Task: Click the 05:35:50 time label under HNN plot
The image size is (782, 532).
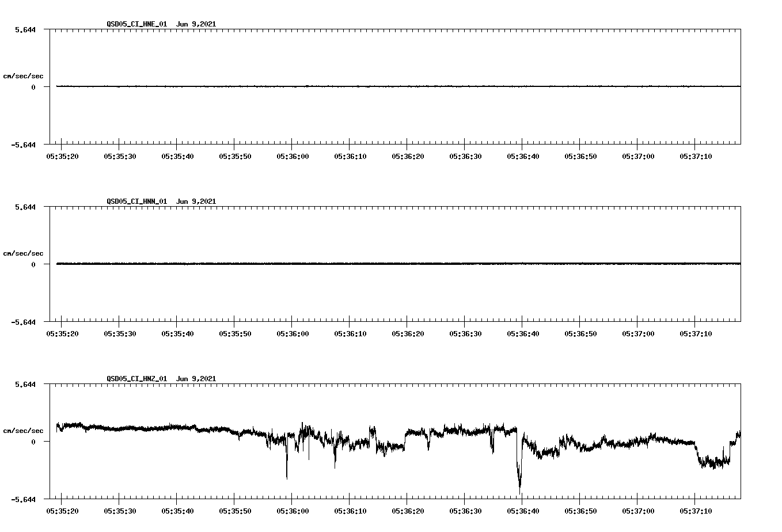Action: point(235,334)
